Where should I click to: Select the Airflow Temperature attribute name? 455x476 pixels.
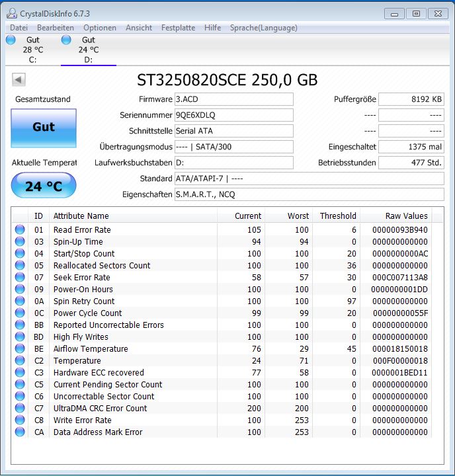click(91, 349)
